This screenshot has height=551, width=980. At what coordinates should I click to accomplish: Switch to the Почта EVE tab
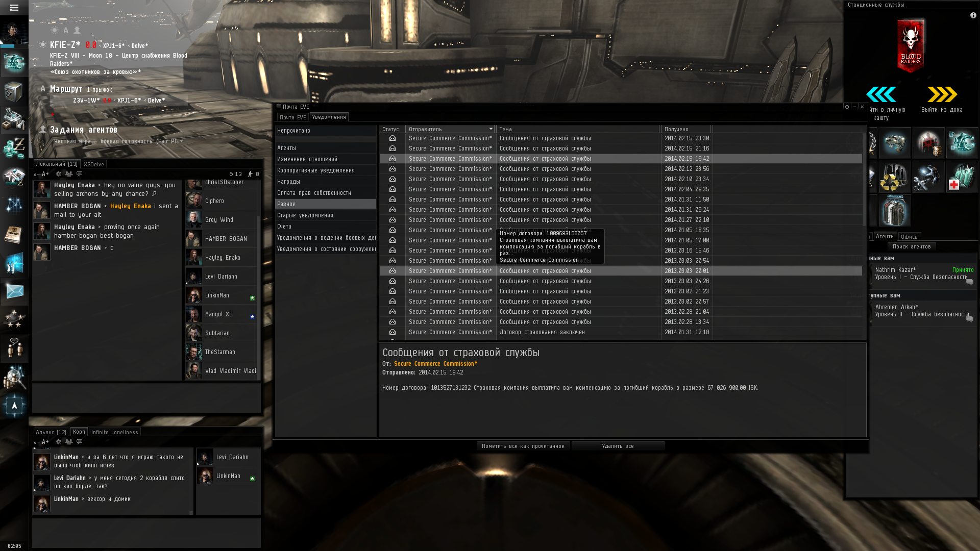point(293,117)
